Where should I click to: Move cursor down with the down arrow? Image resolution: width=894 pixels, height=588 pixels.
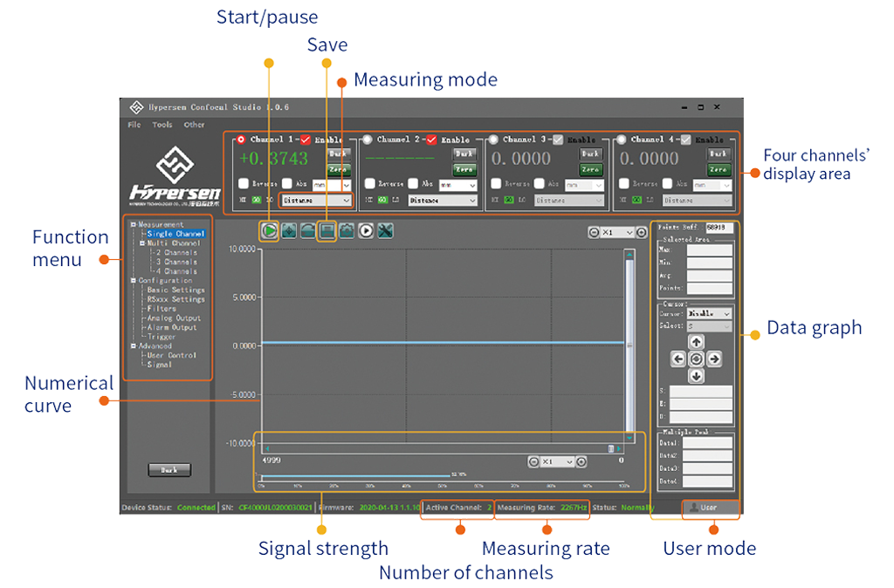click(x=696, y=376)
